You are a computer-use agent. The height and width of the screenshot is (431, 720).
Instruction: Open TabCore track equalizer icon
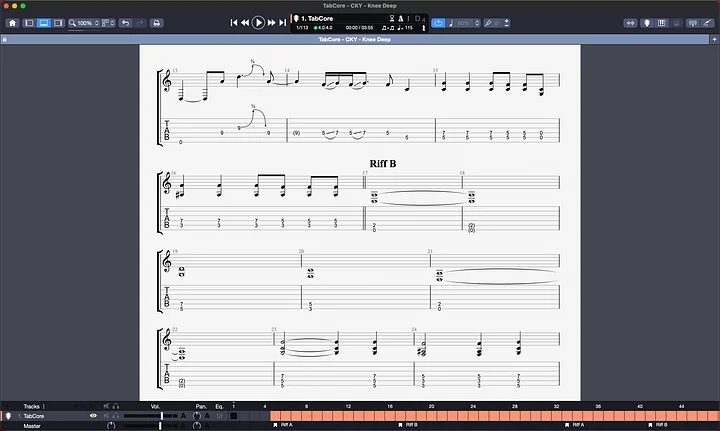219,416
